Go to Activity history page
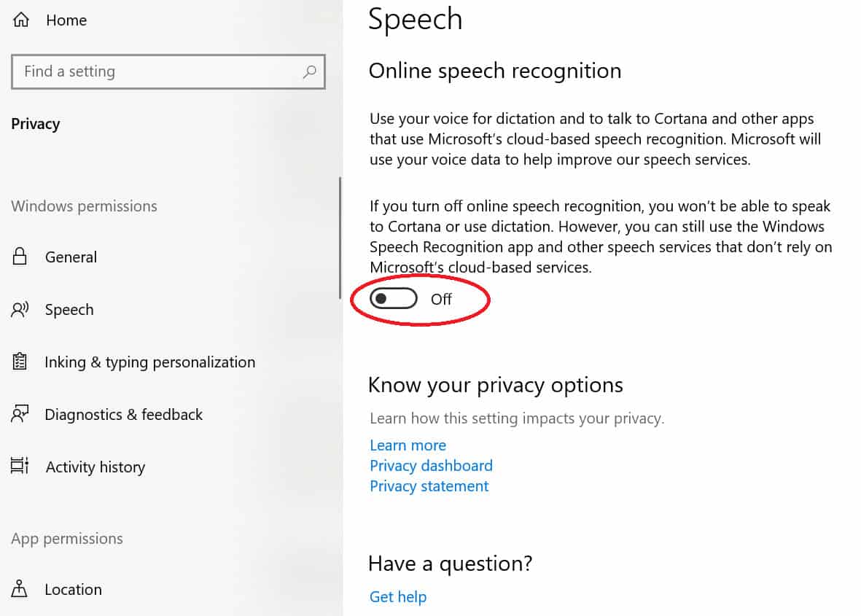This screenshot has height=616, width=861. tap(95, 467)
